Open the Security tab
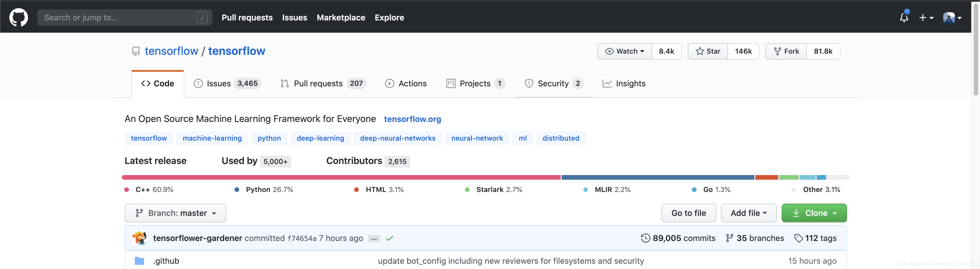This screenshot has width=980, height=269. (554, 84)
